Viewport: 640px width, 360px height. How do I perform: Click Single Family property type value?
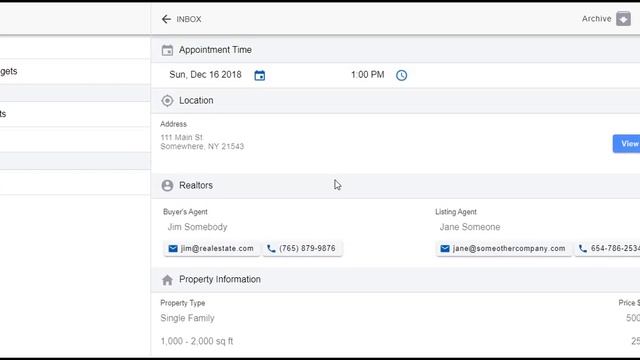point(187,318)
